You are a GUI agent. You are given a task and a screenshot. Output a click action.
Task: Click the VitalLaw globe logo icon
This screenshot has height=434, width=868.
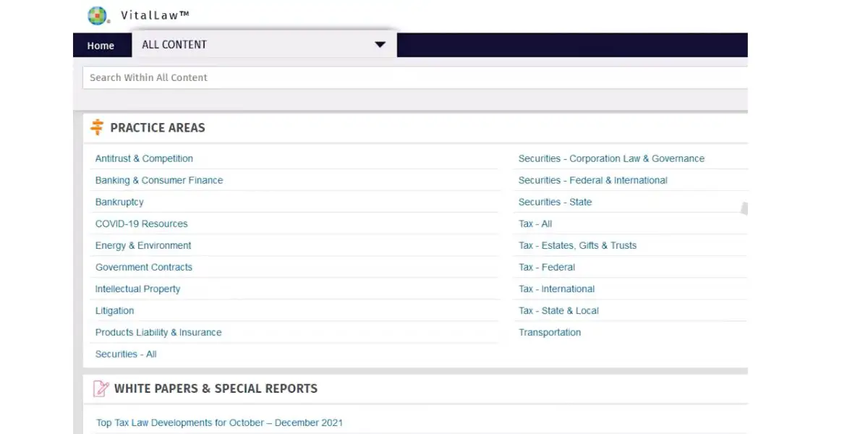[96, 15]
